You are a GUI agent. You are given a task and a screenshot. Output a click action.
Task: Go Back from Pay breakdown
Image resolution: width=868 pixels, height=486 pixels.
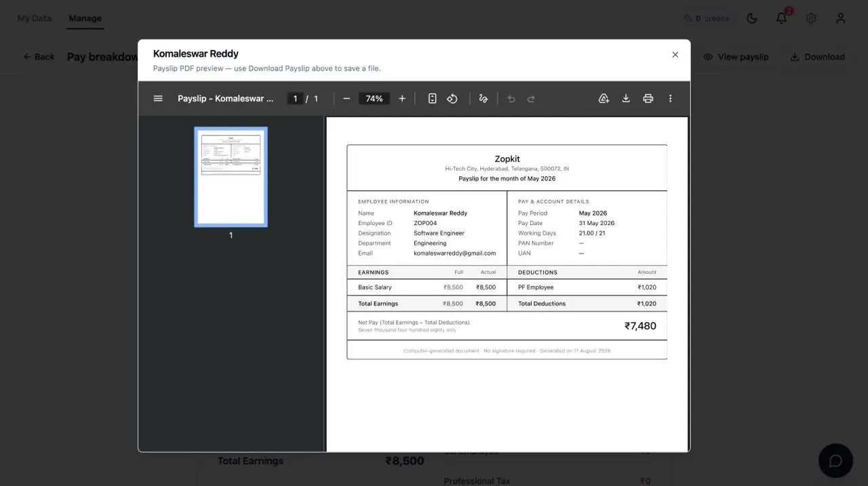(39, 57)
